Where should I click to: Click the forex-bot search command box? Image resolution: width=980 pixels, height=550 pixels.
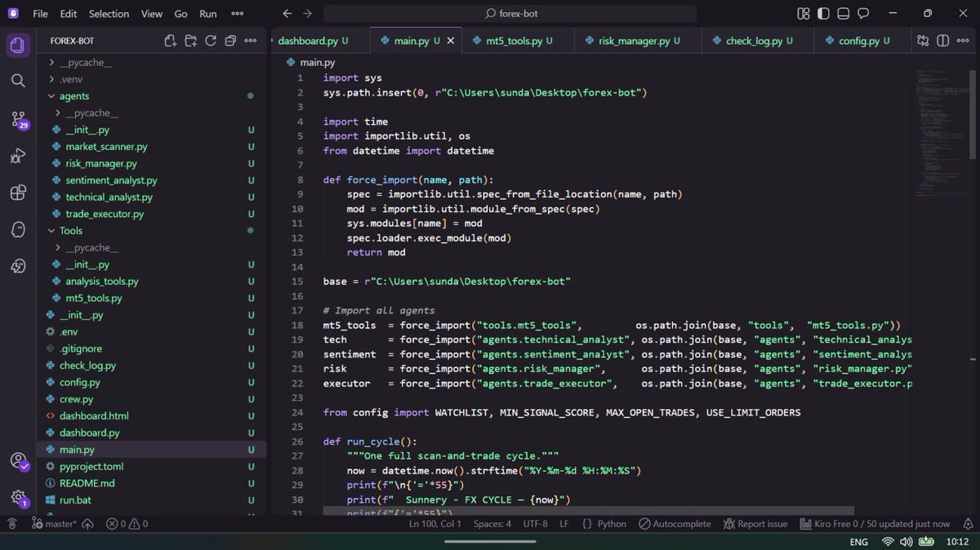[510, 14]
